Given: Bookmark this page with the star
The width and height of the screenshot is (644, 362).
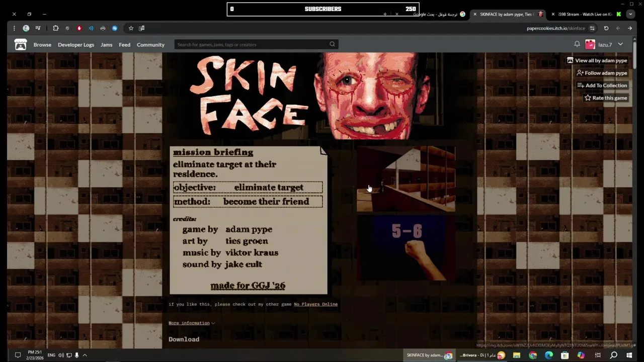Looking at the screenshot, I should tap(131, 28).
